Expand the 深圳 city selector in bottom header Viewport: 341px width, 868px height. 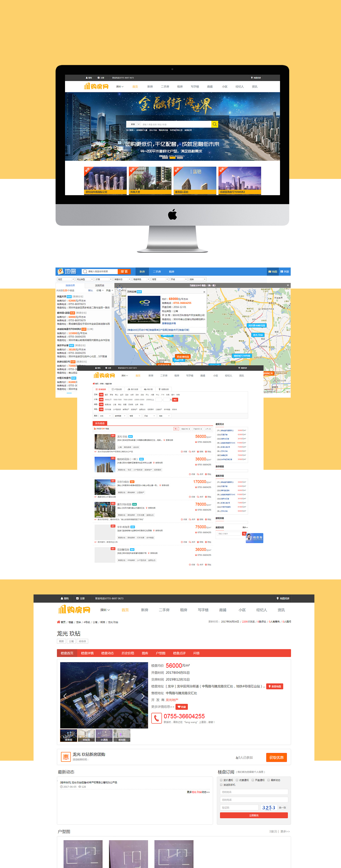click(x=105, y=610)
